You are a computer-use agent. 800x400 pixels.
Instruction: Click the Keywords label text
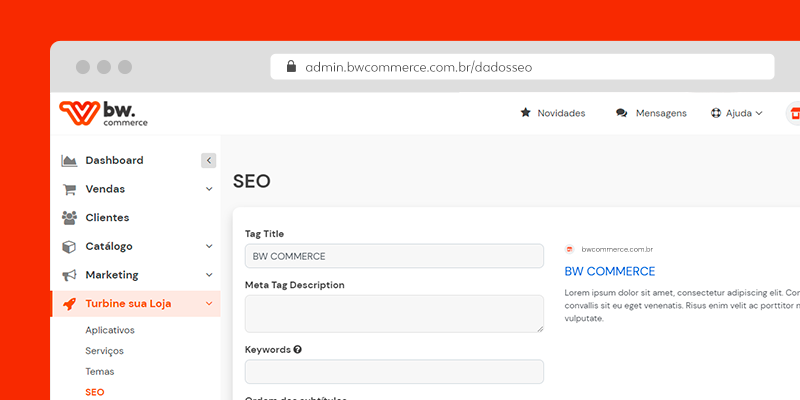268,349
